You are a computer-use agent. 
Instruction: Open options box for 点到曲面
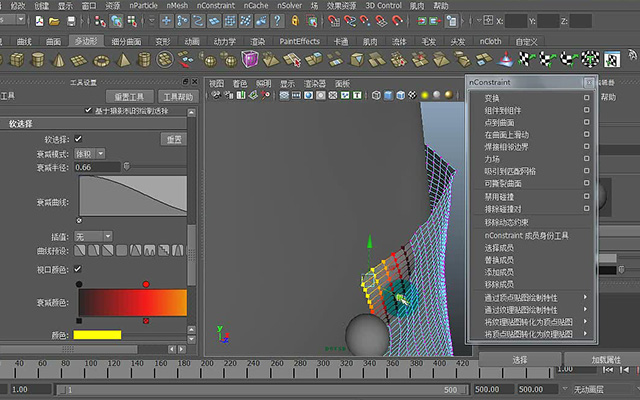[587, 122]
